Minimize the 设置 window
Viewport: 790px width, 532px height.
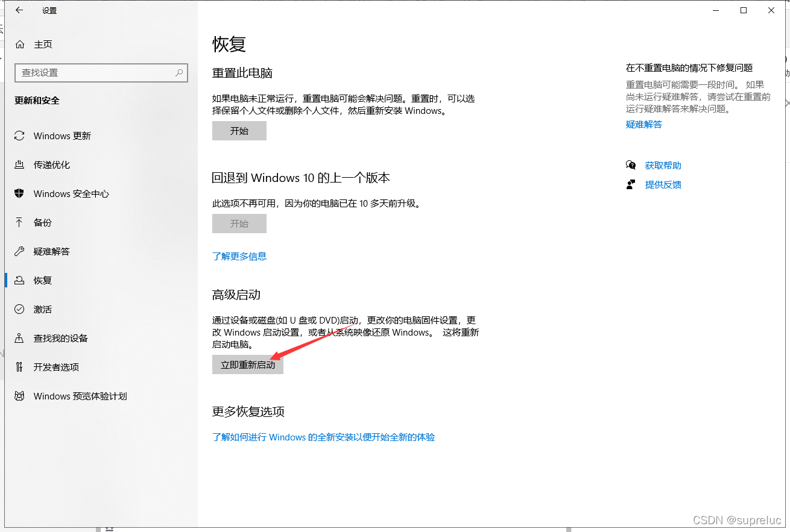[x=716, y=10]
